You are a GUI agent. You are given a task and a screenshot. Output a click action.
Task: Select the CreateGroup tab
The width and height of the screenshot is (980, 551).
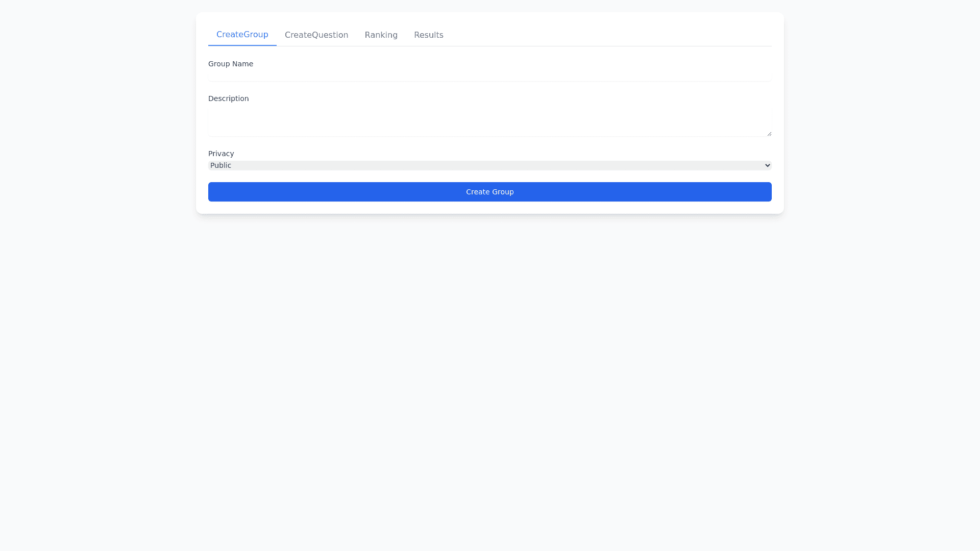[x=242, y=35]
